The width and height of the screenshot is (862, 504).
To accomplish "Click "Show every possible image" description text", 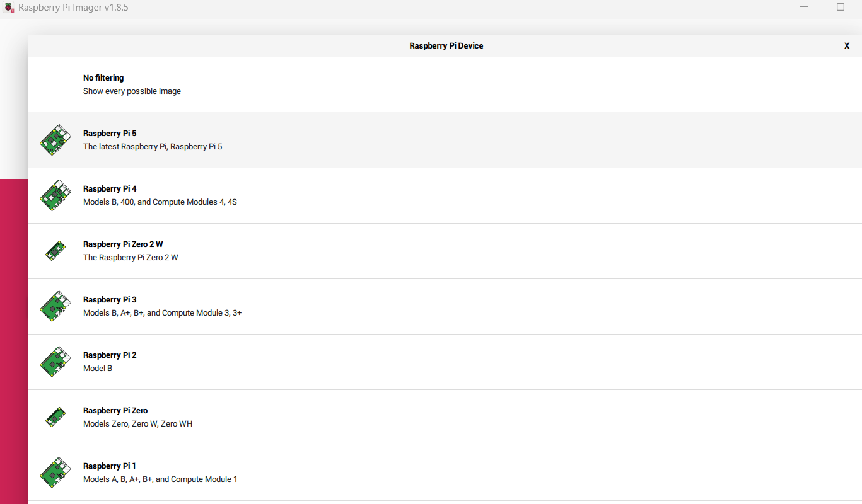I will pos(132,91).
